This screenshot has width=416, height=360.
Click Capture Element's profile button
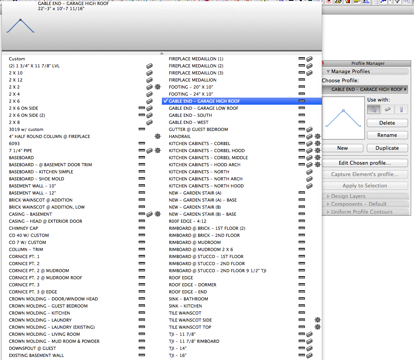coord(365,174)
